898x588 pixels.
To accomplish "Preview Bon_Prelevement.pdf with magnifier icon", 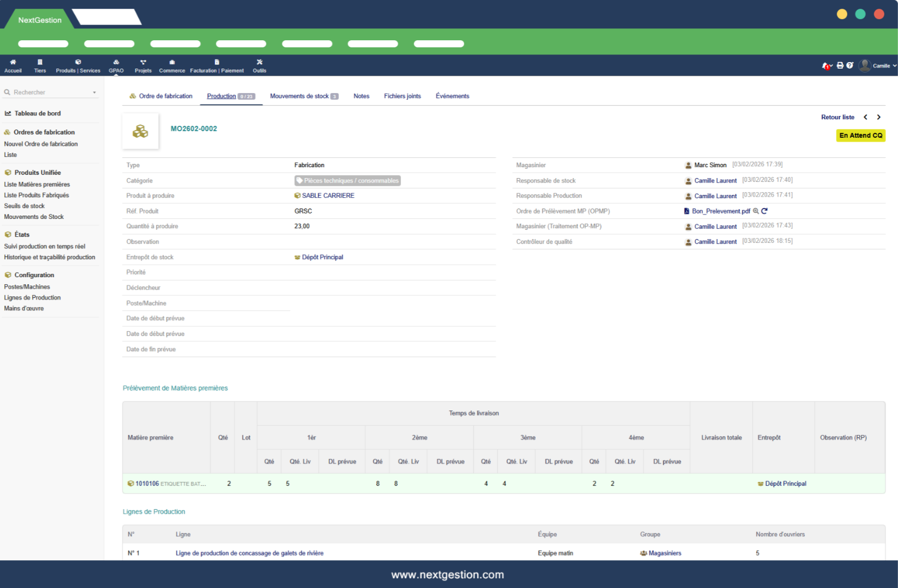I will pos(756,211).
